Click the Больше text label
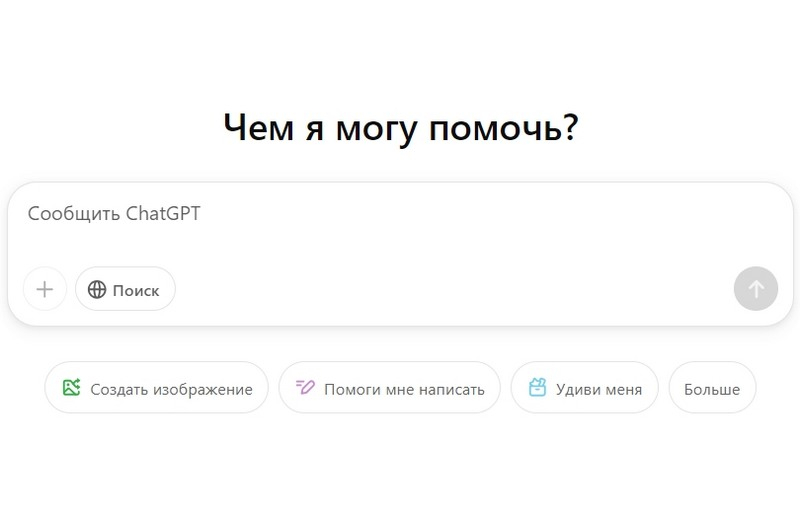Viewport: 800px width, 520px height. [712, 389]
